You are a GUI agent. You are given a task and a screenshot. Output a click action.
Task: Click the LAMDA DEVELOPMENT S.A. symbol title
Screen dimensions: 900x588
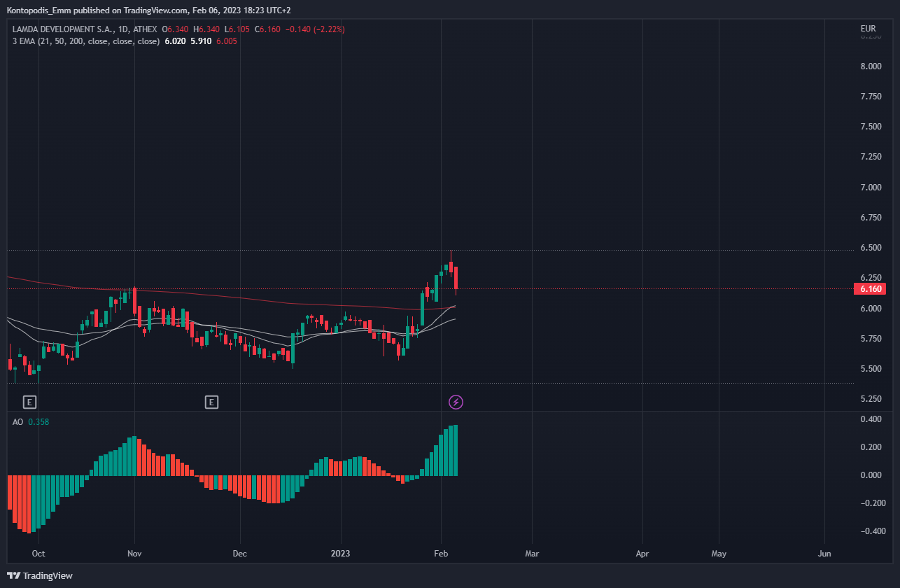pyautogui.click(x=64, y=29)
